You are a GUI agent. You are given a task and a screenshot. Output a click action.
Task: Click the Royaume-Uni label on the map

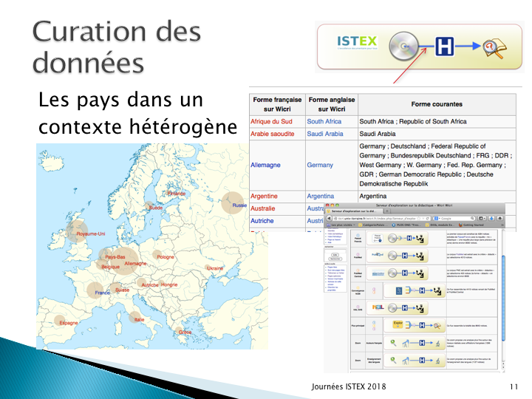[91, 233]
